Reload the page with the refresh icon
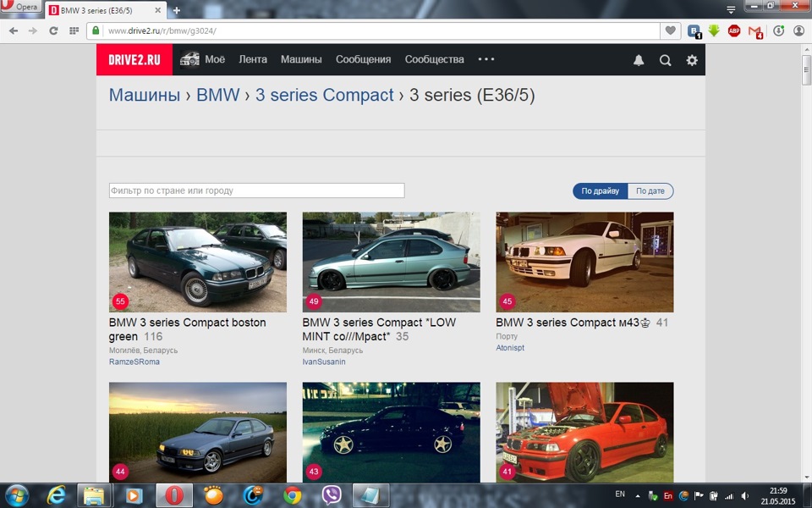This screenshot has width=812, height=508. [53, 31]
